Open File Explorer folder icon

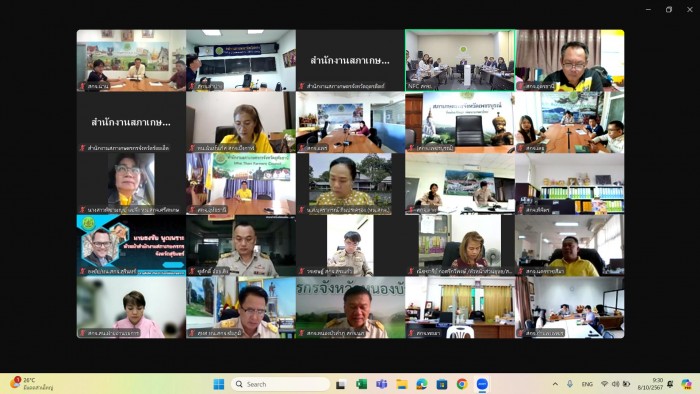402,384
